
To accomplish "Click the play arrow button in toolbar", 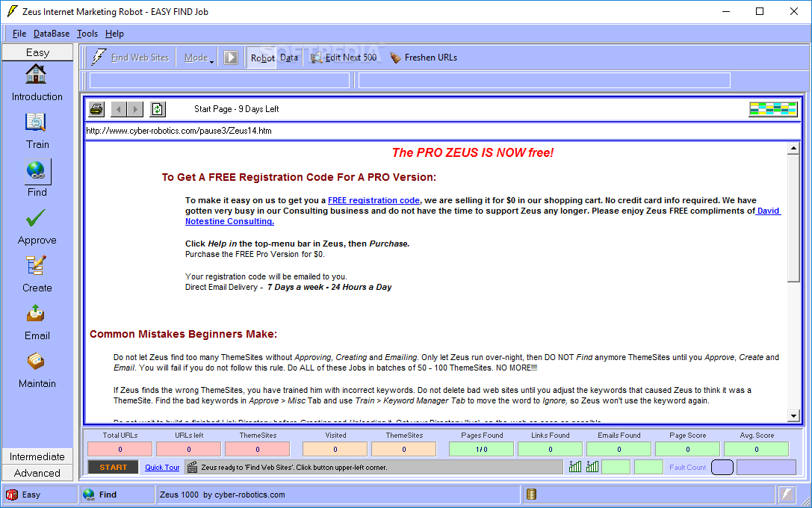I will pos(231,58).
